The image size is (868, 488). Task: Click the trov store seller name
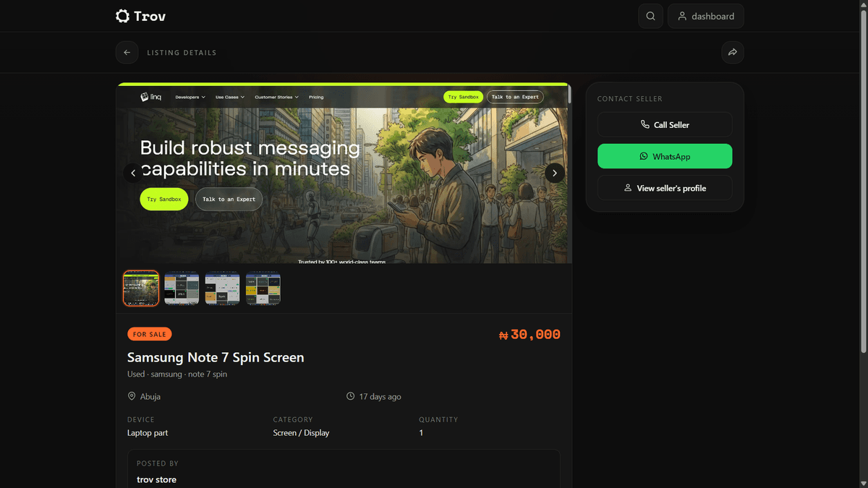point(157,479)
